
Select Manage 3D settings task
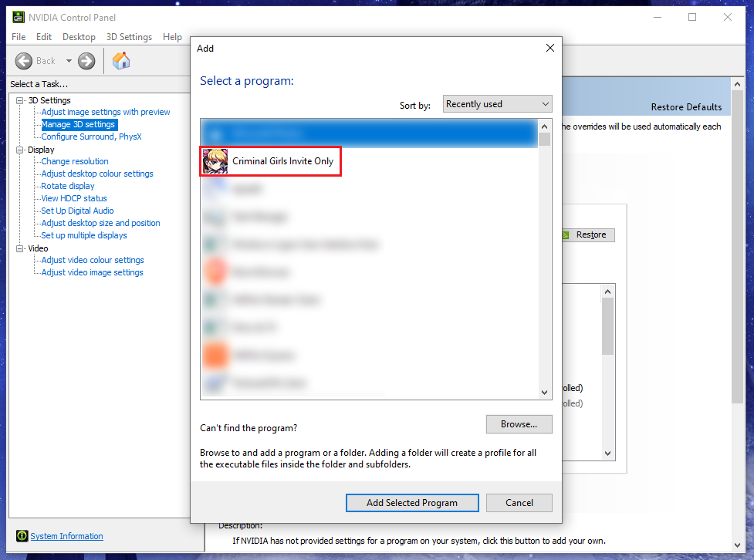click(x=78, y=124)
